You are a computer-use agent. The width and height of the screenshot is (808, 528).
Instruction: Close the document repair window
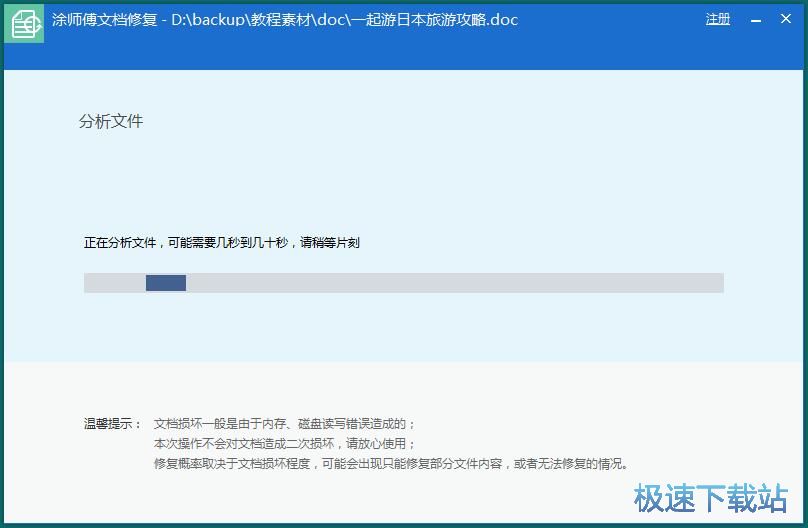point(785,19)
